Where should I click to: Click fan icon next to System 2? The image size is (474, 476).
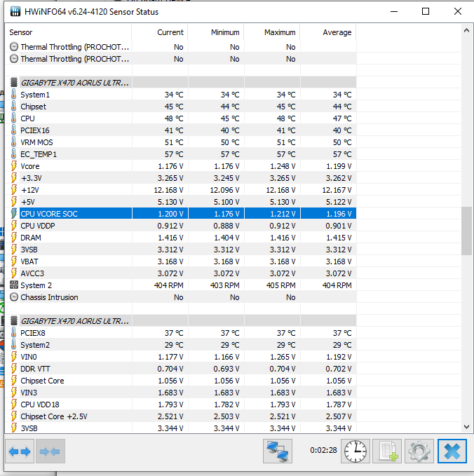[14, 285]
